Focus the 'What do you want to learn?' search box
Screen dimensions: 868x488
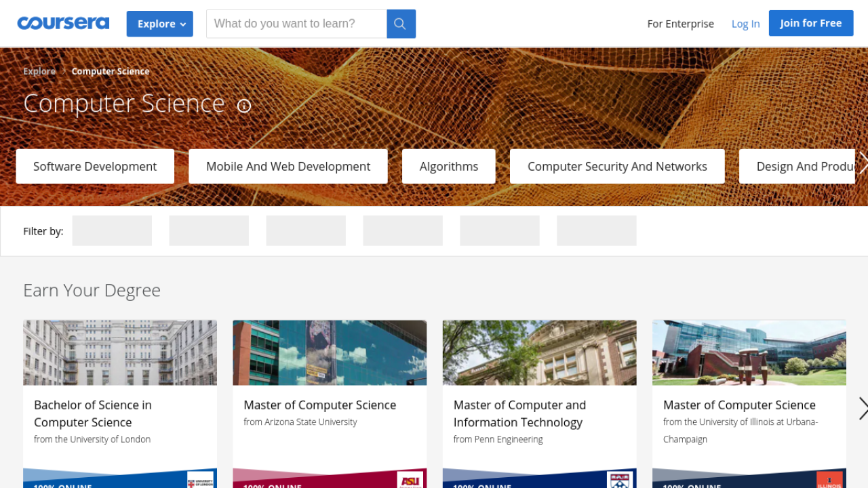[x=296, y=24]
